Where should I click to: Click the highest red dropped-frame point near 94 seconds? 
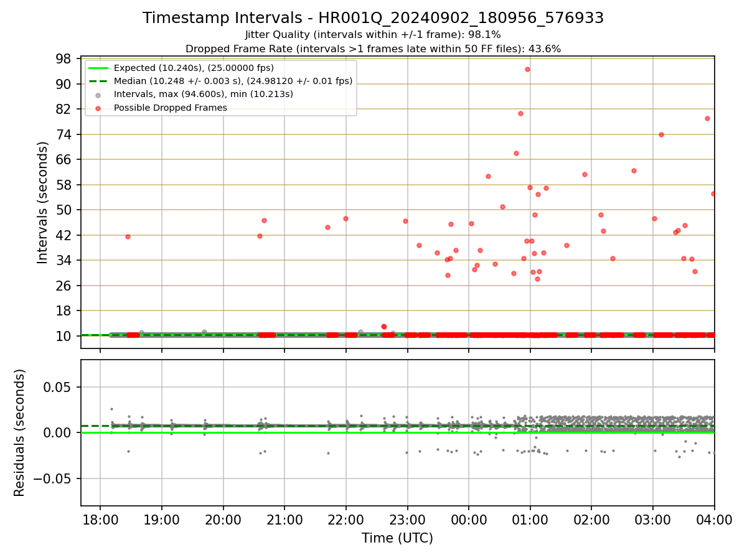click(x=527, y=69)
